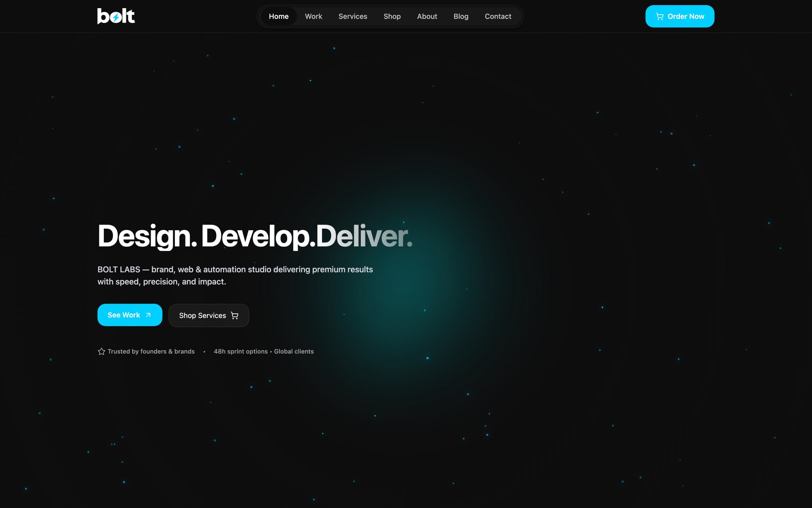Screen dimensions: 812x508
Task: Open the Contact page
Action: pos(498,16)
